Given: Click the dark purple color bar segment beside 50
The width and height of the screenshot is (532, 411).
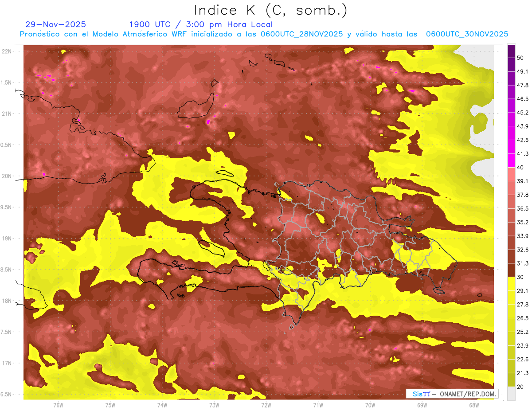Looking at the screenshot, I should click(511, 51).
